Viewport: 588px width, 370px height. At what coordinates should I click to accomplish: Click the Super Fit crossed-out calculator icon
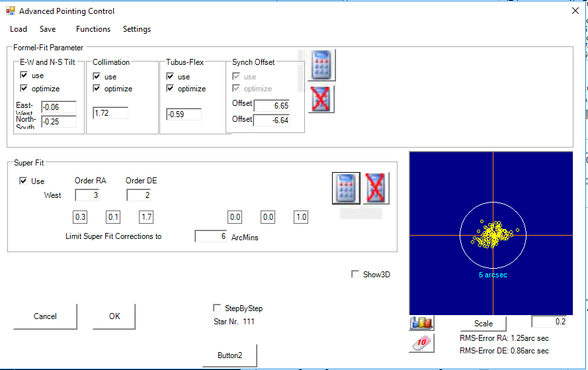377,188
